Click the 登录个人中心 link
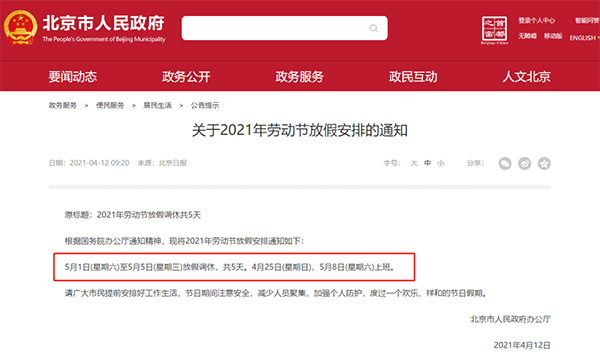Image resolution: width=600 pixels, height=363 pixels. (536, 20)
